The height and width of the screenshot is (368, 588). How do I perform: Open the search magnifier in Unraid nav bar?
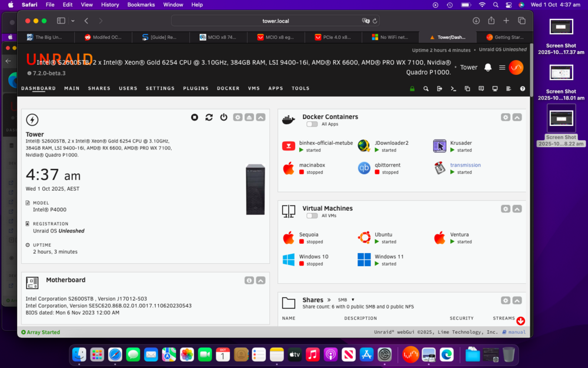426,89
